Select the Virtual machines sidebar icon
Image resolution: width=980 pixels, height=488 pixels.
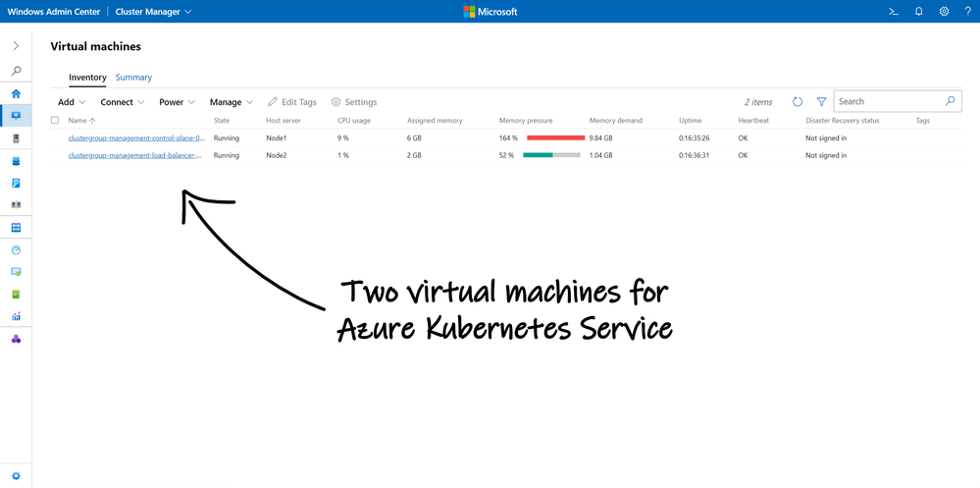(17, 116)
